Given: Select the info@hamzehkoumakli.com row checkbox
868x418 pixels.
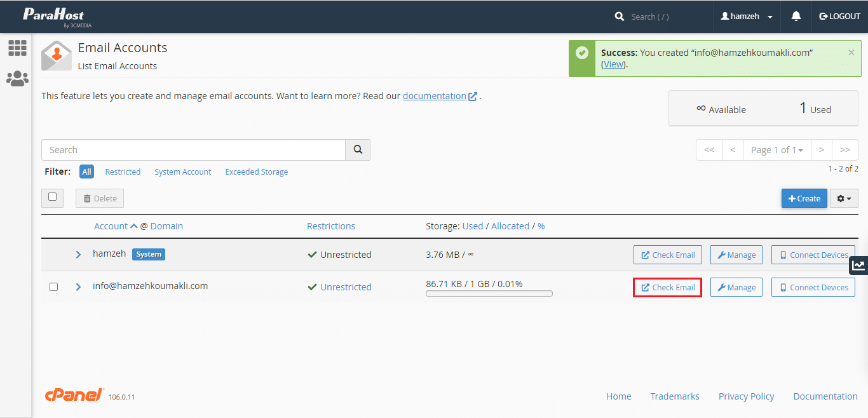Looking at the screenshot, I should point(54,287).
